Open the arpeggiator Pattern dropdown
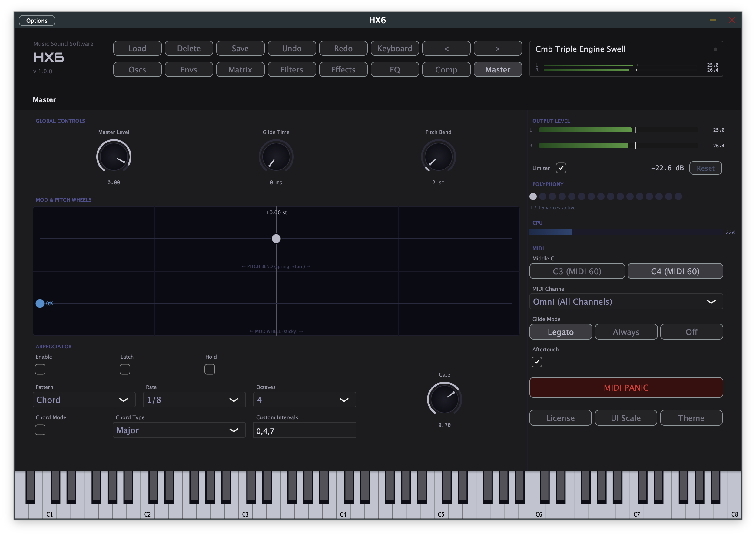 (x=84, y=400)
